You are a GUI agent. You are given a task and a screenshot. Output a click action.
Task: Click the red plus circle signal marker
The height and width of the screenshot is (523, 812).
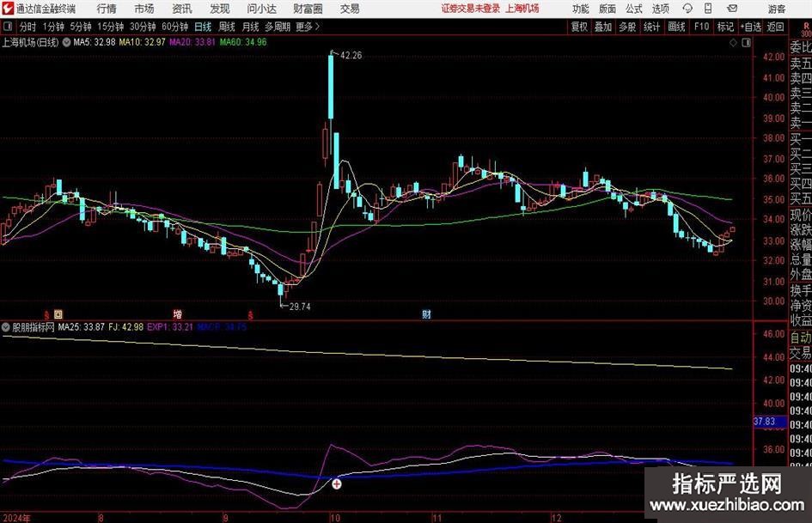(x=337, y=483)
